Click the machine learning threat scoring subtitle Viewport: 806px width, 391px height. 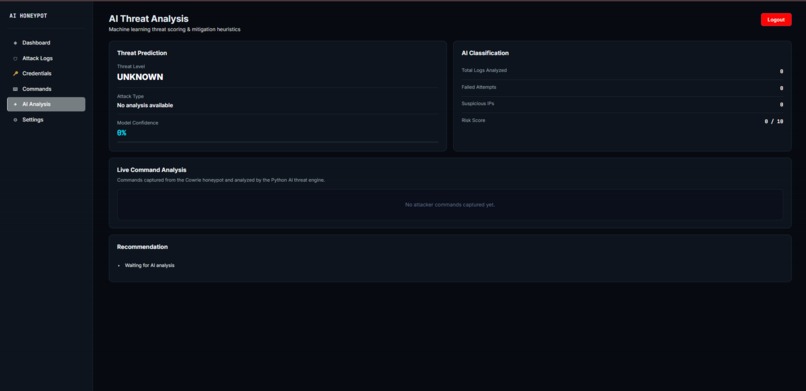point(174,29)
